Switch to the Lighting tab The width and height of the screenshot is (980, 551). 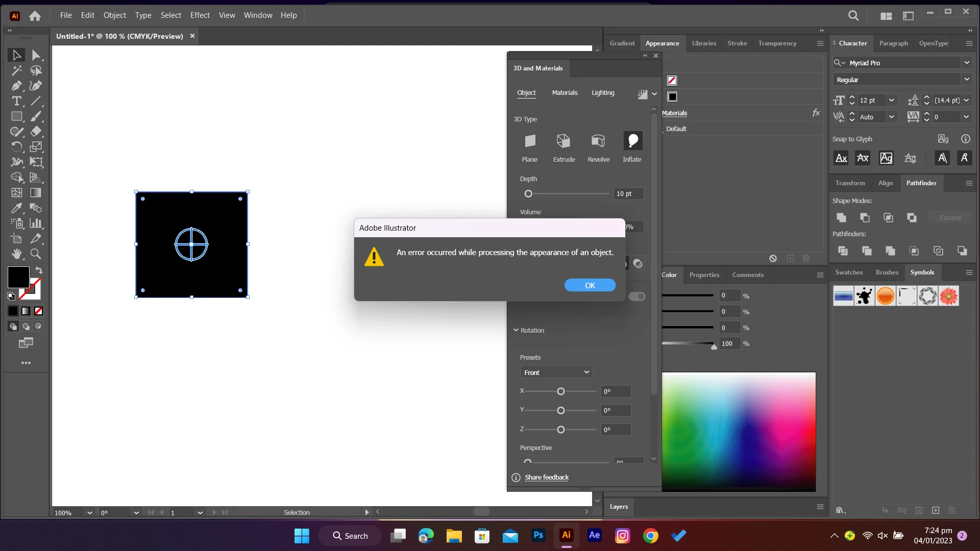coord(603,93)
